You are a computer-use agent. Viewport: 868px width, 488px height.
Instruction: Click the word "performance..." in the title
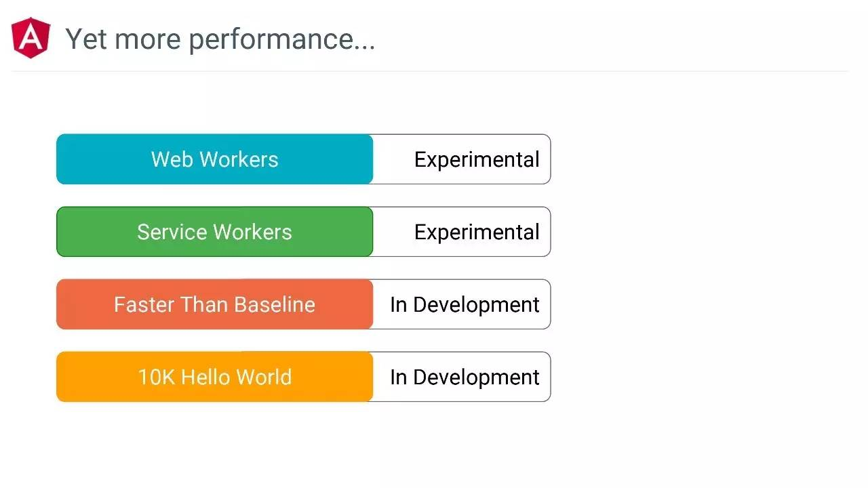(x=281, y=40)
